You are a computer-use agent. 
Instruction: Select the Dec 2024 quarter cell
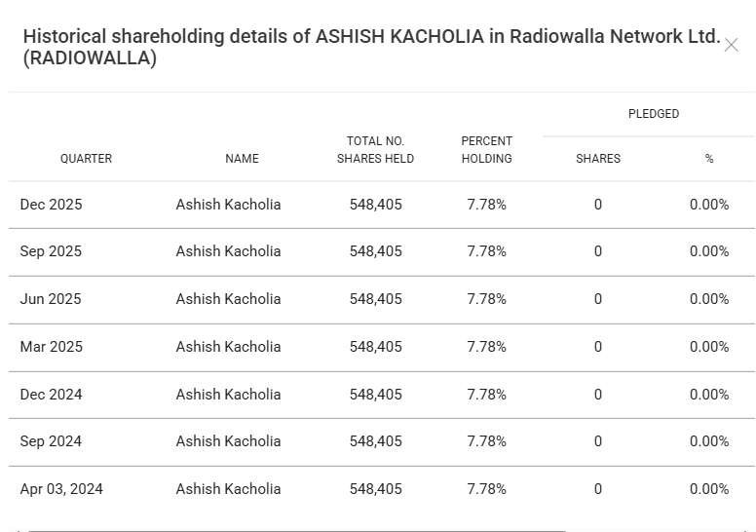[x=51, y=395]
